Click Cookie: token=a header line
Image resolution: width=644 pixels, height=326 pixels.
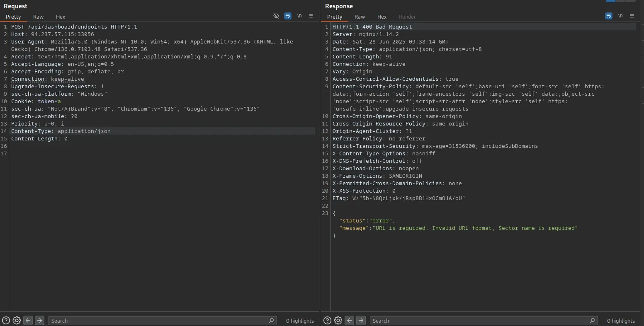36,101
